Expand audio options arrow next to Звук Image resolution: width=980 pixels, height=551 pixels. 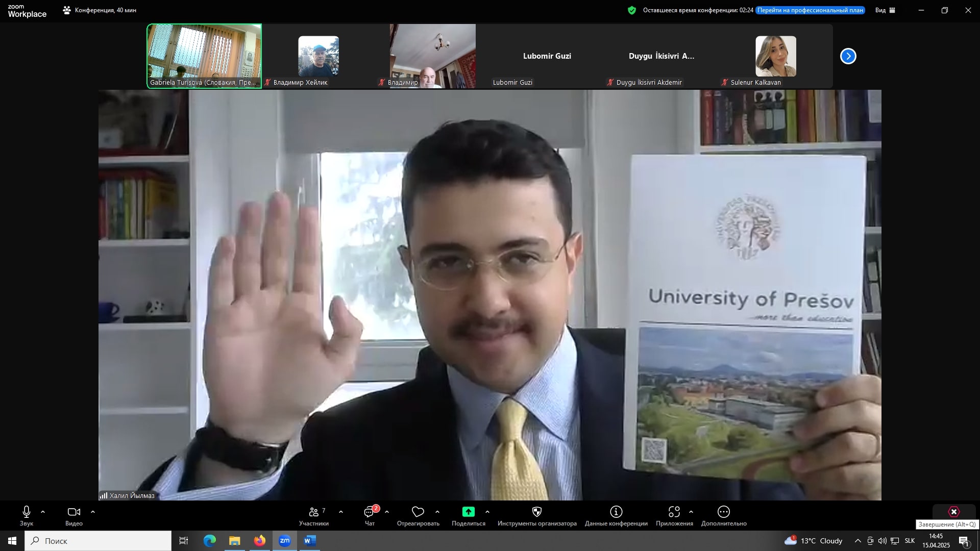pos(43,512)
